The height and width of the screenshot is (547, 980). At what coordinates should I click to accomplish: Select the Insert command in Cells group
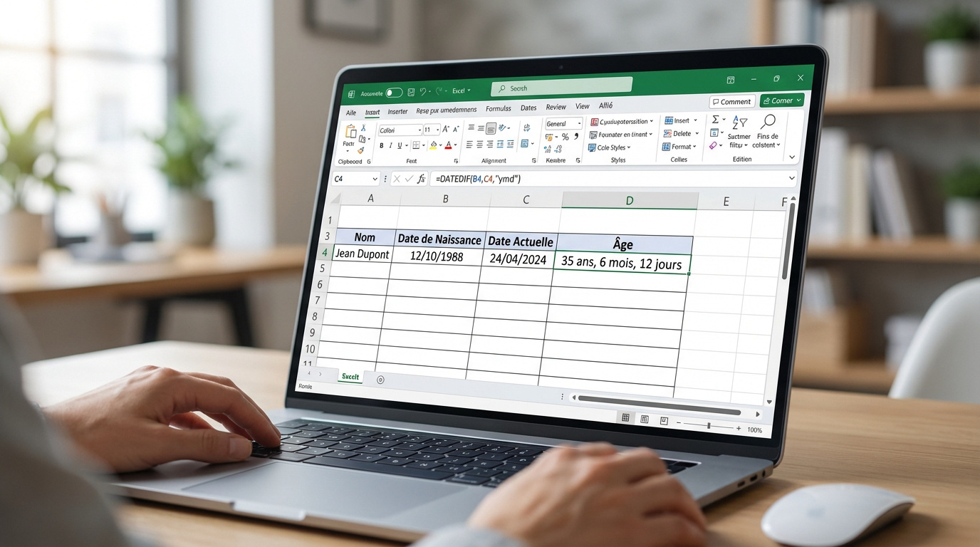pyautogui.click(x=678, y=120)
